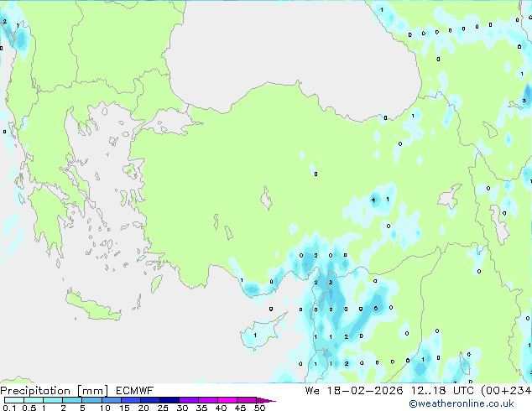
Task: Click the '0.1' legend scale label
Action: (x=8, y=408)
